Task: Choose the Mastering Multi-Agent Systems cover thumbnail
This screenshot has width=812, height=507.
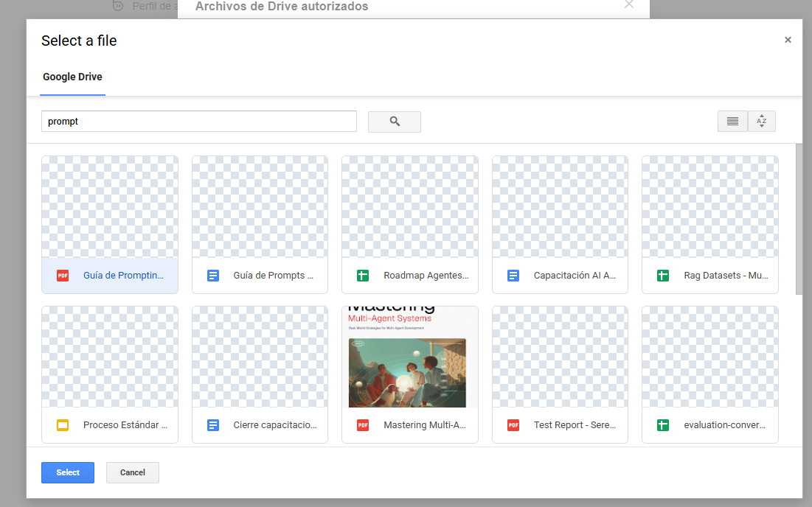Action: pyautogui.click(x=409, y=357)
